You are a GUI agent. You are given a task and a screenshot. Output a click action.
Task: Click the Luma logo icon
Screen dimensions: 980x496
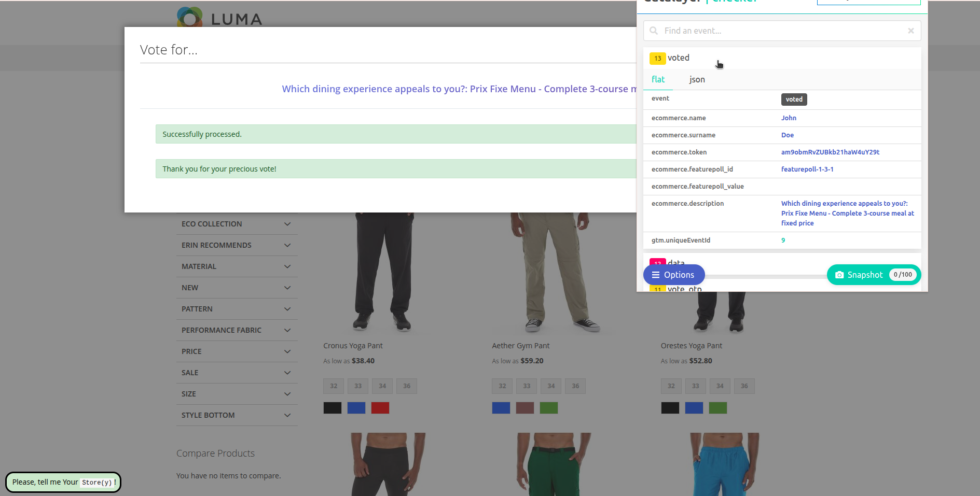[190, 17]
